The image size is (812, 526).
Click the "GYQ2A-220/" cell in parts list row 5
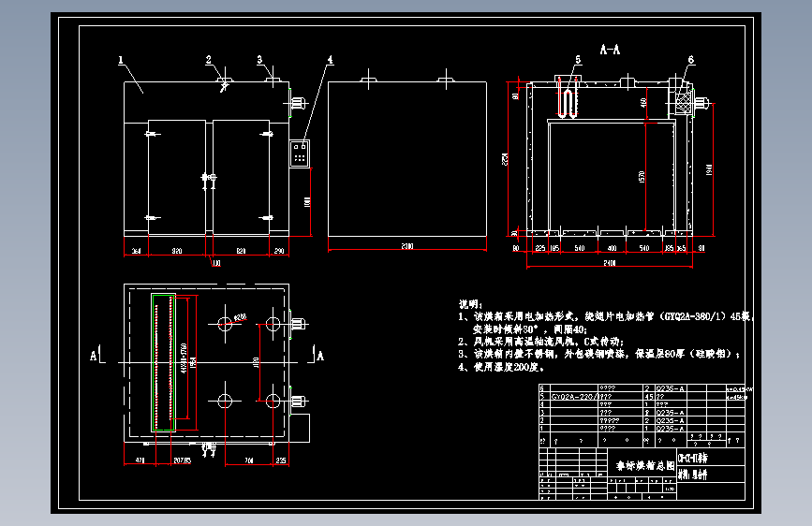[574, 397]
